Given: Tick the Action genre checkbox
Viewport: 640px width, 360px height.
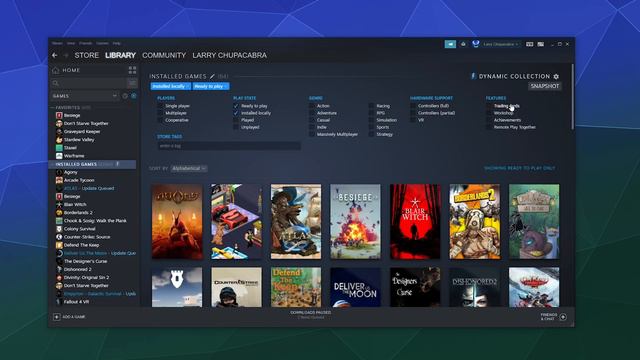Looking at the screenshot, I should 312,106.
